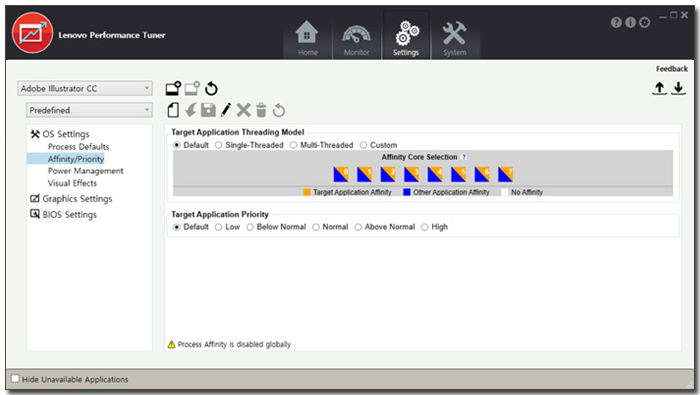
Task: Click the trash delete profile icon
Action: pos(261,110)
